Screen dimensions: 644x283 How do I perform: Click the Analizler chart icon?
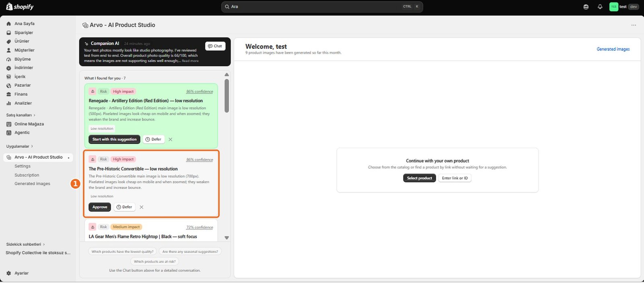(9, 103)
